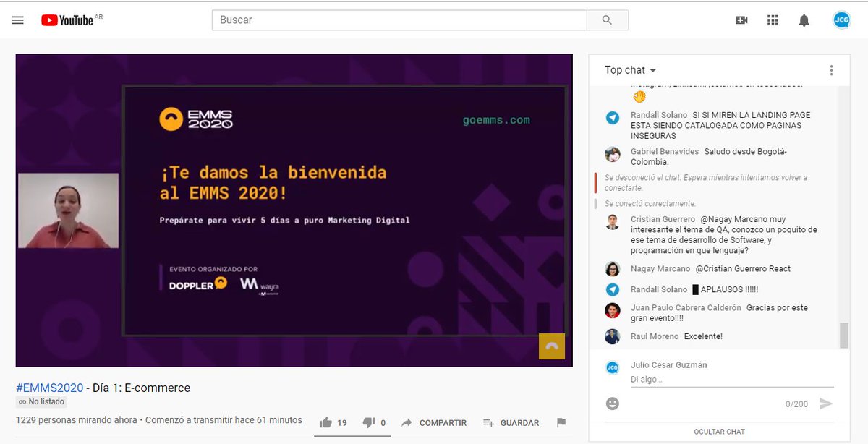Click the send message arrow
This screenshot has height=444, width=868.
point(826,404)
